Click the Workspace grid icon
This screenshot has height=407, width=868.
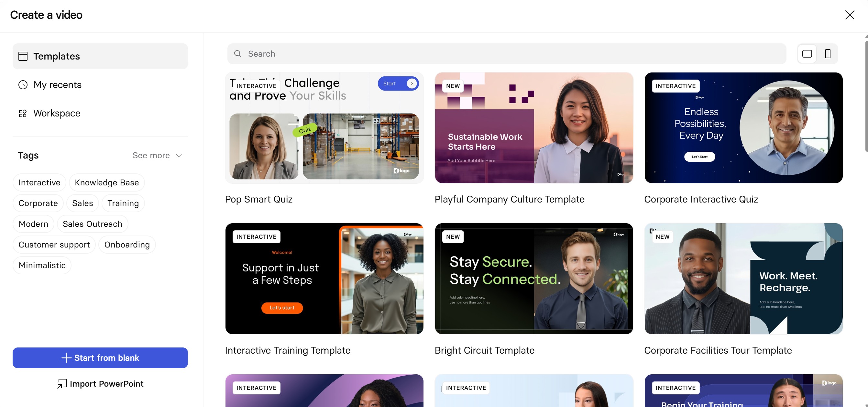click(23, 113)
